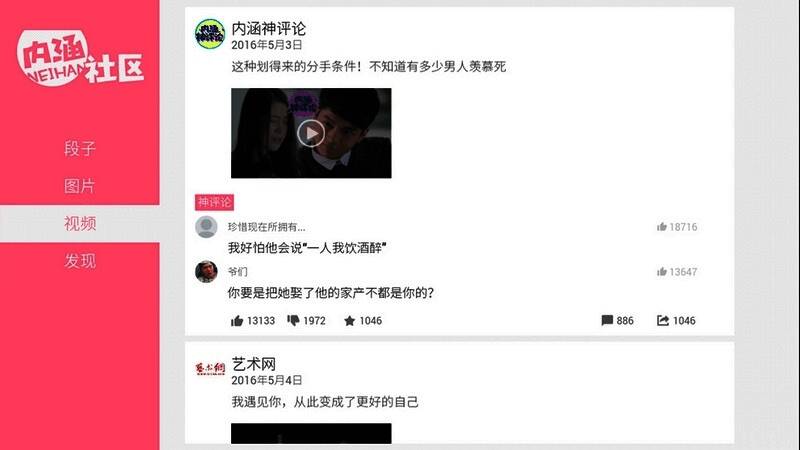Like the post via thumbs-up 13133
800x450 pixels.
(x=253, y=320)
